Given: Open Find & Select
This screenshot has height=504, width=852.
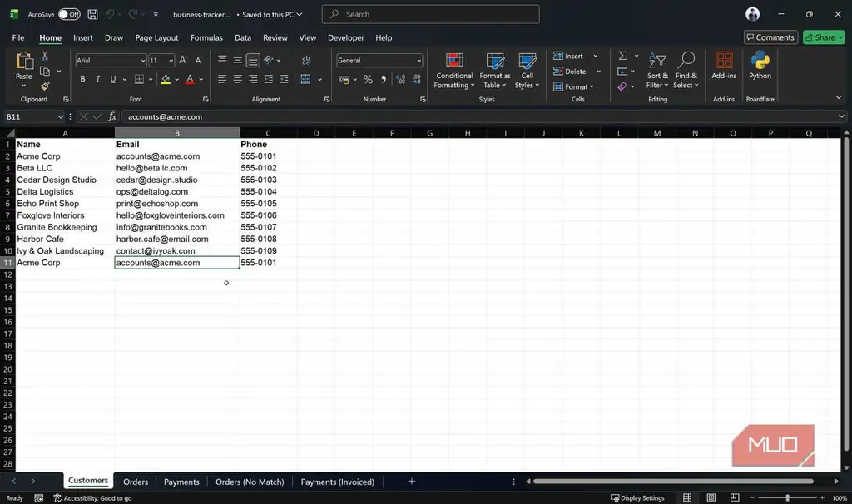Looking at the screenshot, I should click(686, 71).
